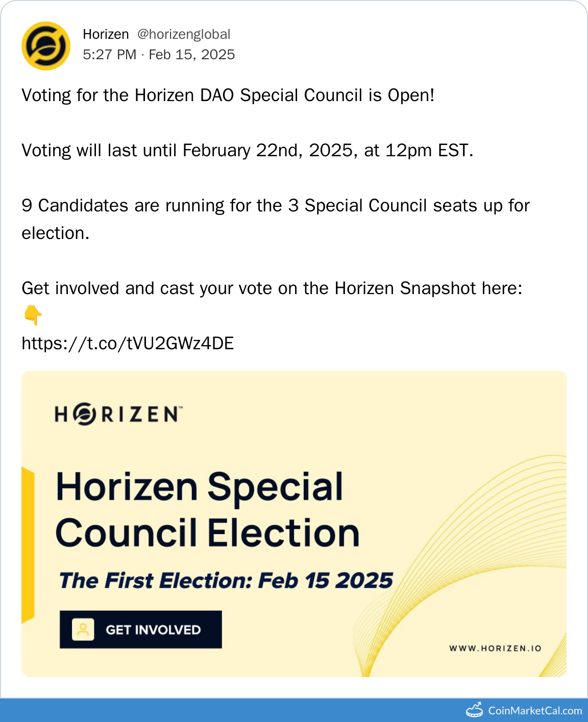
Task: Open the t.co/tVU2GWz4DE Snapshot link
Action: pos(128,343)
